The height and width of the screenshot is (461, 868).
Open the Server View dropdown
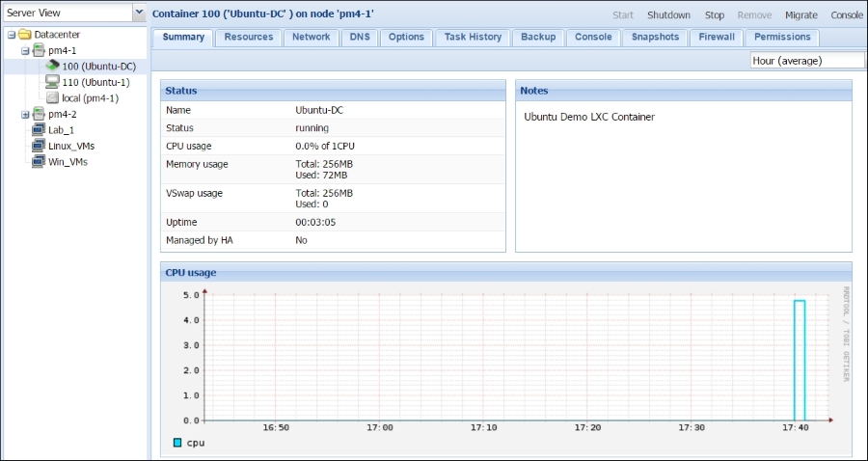140,13
